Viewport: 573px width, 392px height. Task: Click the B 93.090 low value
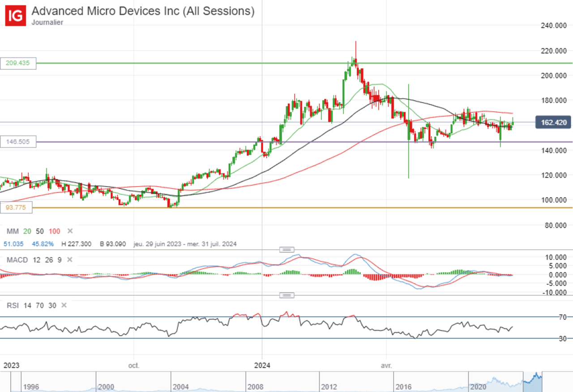click(x=114, y=244)
